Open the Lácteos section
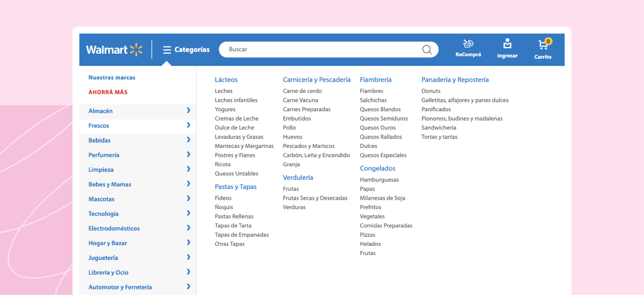 tap(226, 80)
